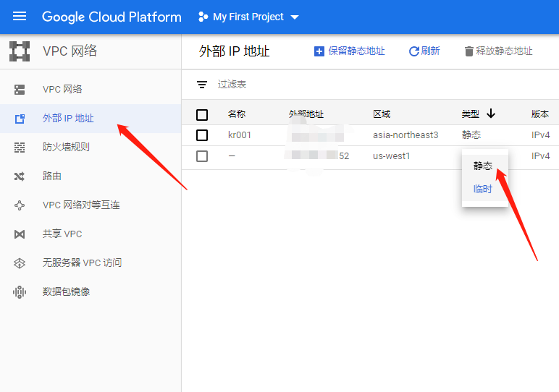Click the 区域 column header
Viewport: 559px width, 392px height.
point(382,114)
